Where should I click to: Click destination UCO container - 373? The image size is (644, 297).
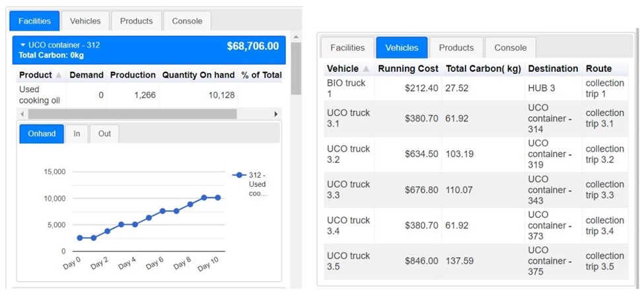point(553,226)
